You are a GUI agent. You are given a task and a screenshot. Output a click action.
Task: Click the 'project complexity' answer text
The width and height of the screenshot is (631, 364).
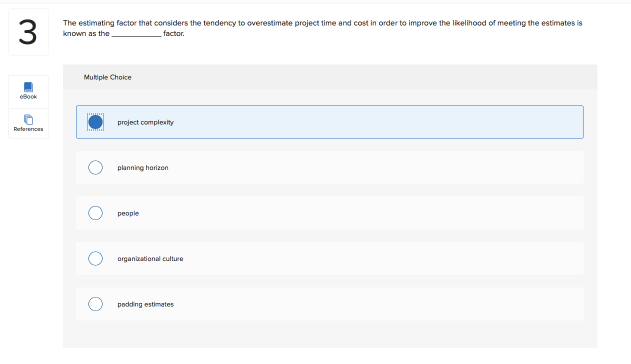click(145, 122)
